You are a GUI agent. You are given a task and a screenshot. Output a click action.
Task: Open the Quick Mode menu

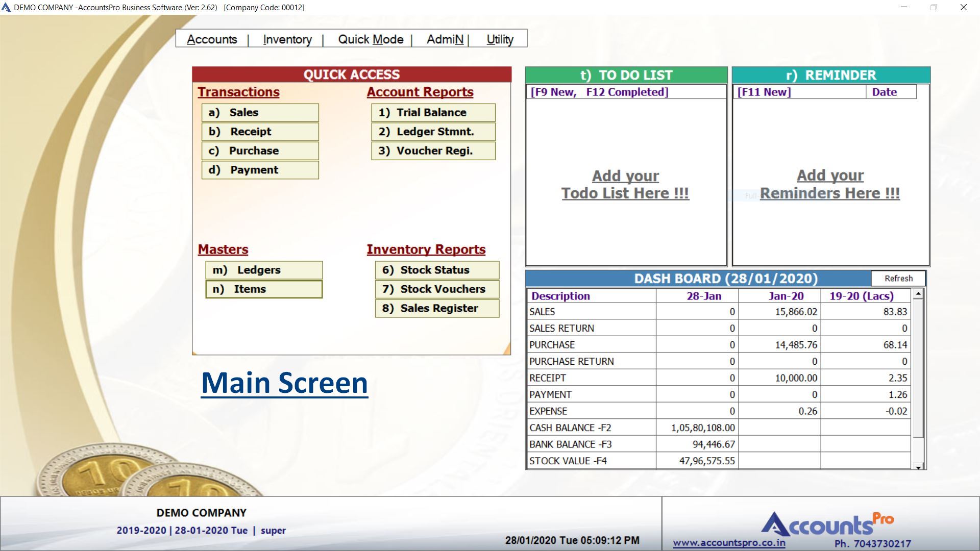pyautogui.click(x=371, y=39)
